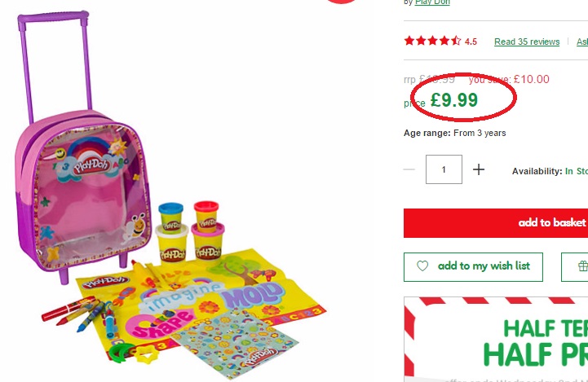Click the red star rating icons
This screenshot has height=382, width=588.
pyautogui.click(x=432, y=41)
